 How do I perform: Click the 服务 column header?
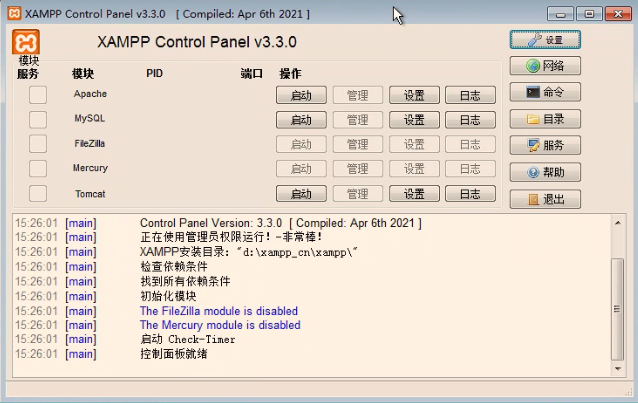[x=28, y=74]
